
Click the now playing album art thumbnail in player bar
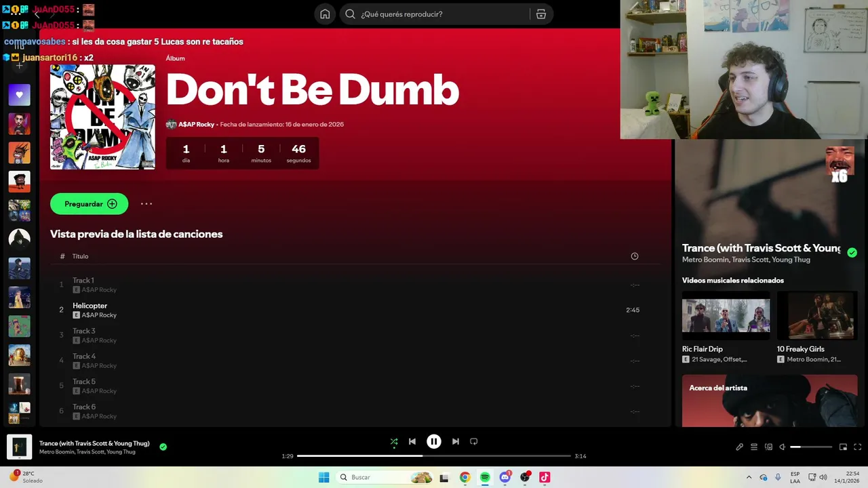pos(19,447)
